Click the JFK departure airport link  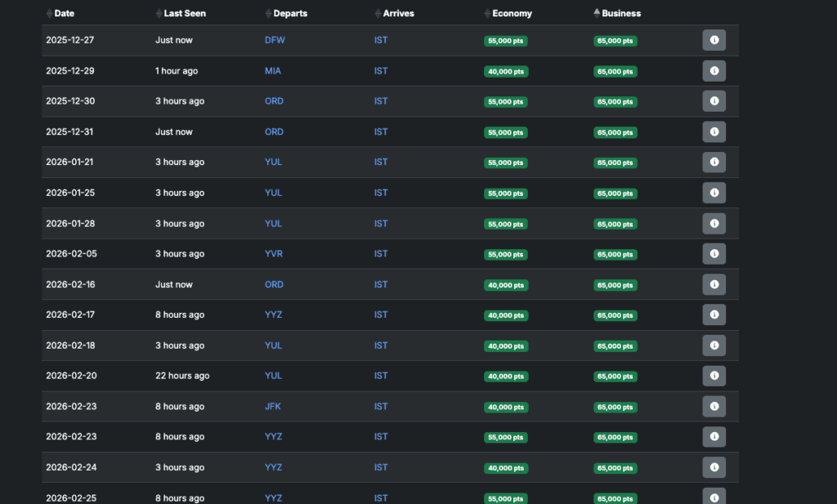273,407
